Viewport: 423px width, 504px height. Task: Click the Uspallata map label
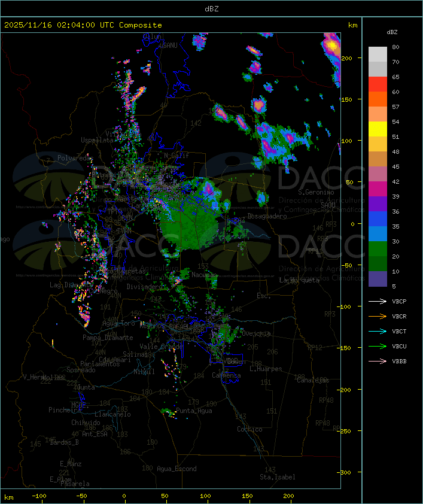(x=97, y=140)
